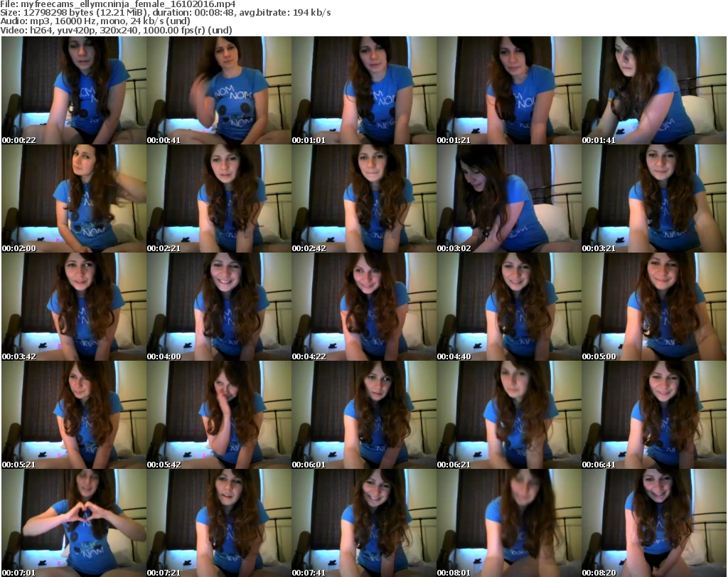Click the 00:05:00 thumbnail
Viewport: 728px width, 577px height.
[x=653, y=307]
